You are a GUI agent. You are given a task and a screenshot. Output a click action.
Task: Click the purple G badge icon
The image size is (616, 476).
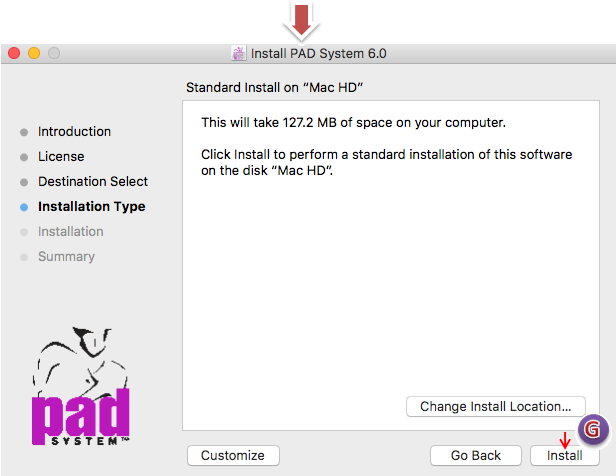pos(594,428)
